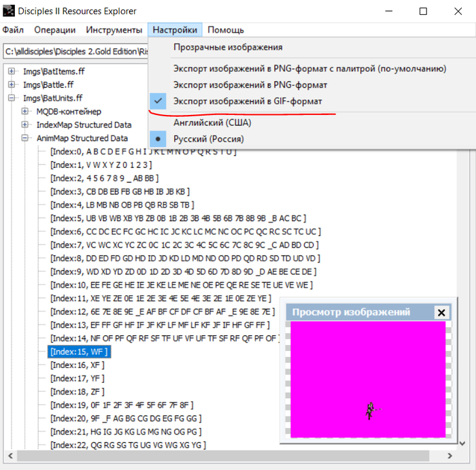Expand the Imgs\BatItems.ff node

click(x=12, y=71)
